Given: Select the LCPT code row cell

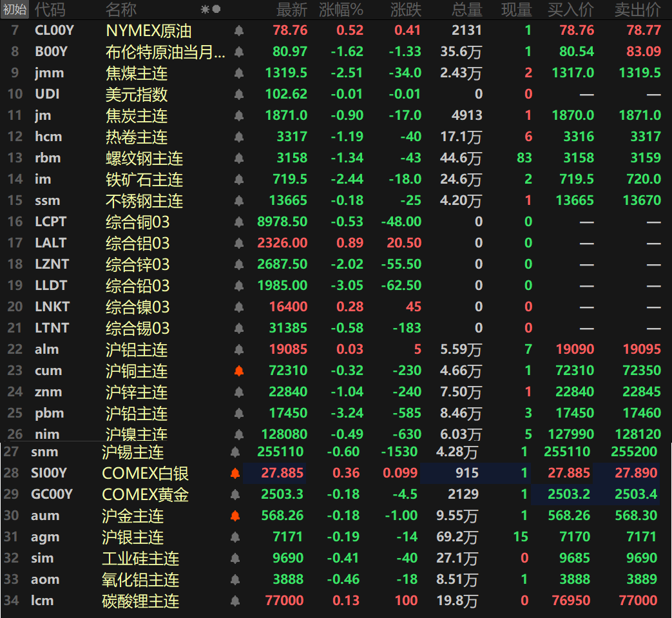Looking at the screenshot, I should [51, 222].
